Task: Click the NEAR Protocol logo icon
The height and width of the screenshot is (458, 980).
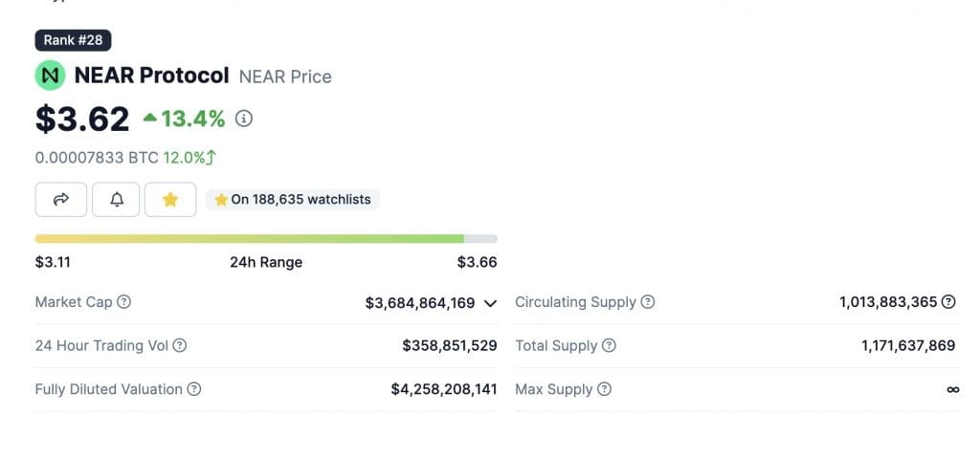Action: pyautogui.click(x=50, y=76)
